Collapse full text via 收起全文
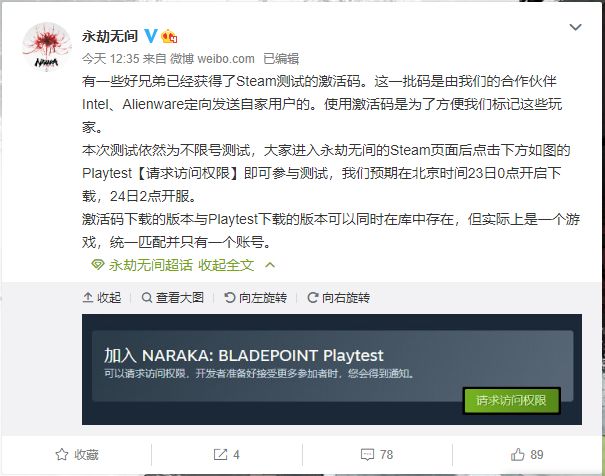The height and width of the screenshot is (476, 605). (226, 265)
